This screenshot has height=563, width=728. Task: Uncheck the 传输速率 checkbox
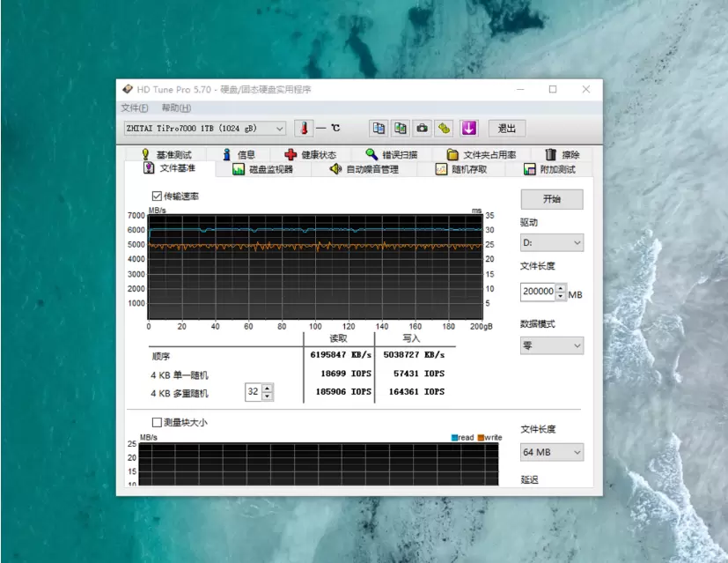157,196
